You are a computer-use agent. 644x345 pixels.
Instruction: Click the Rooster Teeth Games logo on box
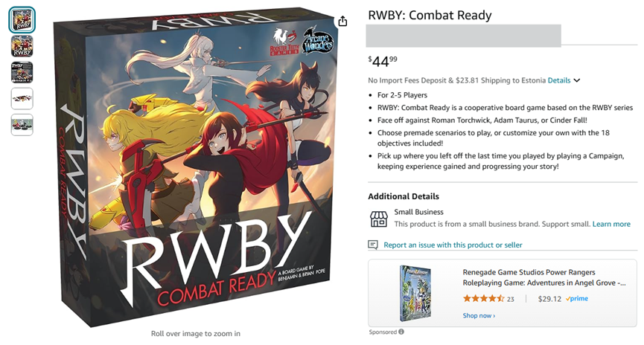click(x=284, y=42)
